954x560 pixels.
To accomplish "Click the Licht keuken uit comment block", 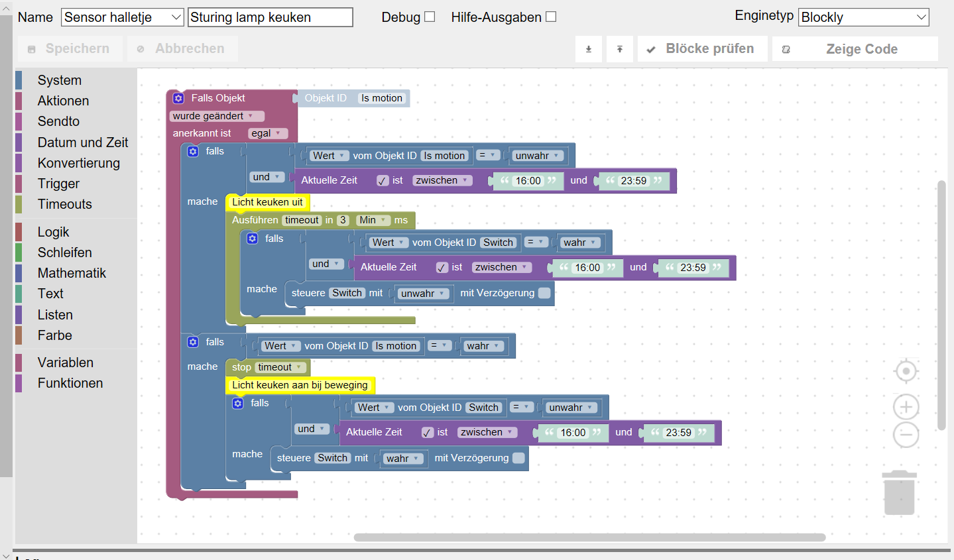I will click(267, 202).
